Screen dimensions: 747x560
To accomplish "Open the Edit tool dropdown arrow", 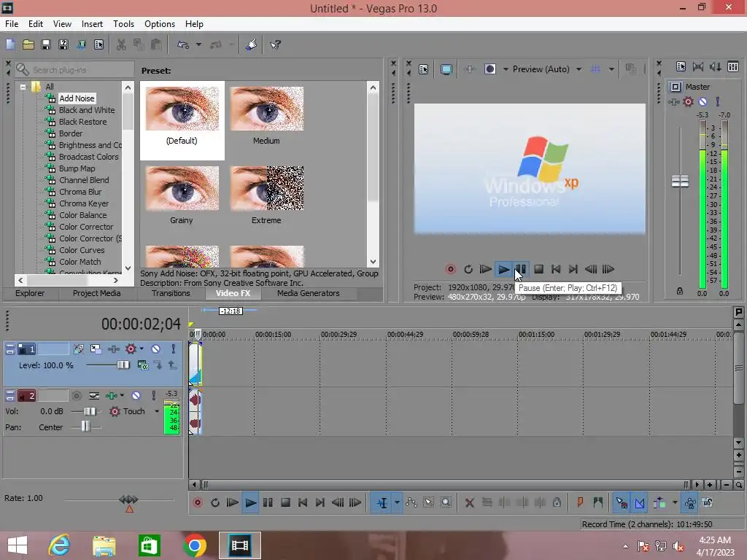I will (x=397, y=503).
